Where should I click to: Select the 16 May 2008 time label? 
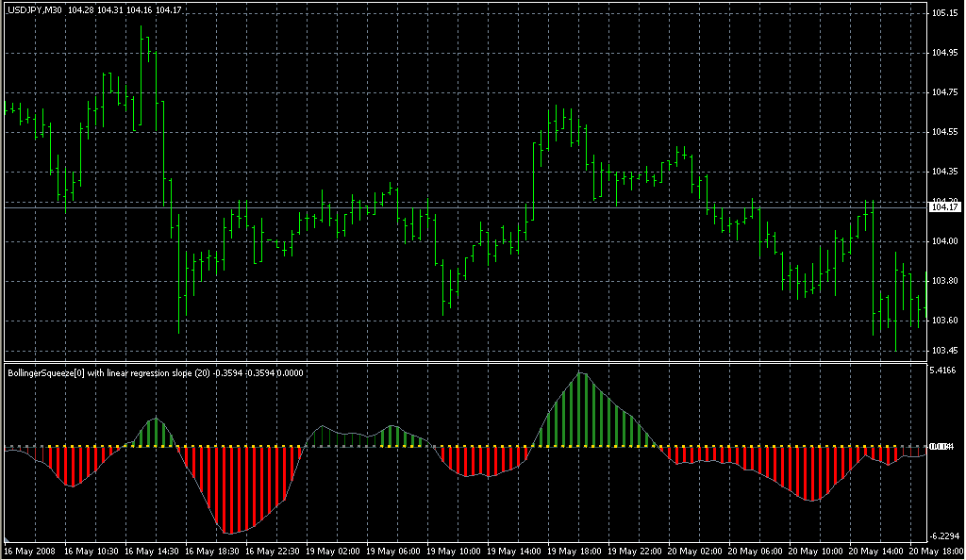point(30,551)
